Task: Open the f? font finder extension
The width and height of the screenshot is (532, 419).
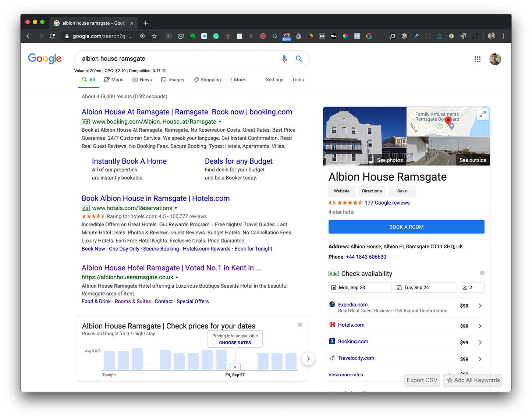Action: (x=475, y=36)
